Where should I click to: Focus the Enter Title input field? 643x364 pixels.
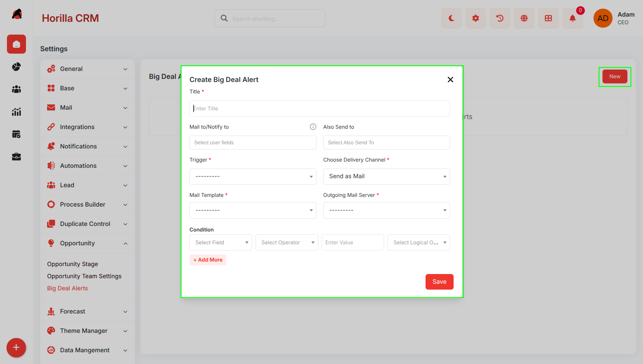(x=320, y=109)
